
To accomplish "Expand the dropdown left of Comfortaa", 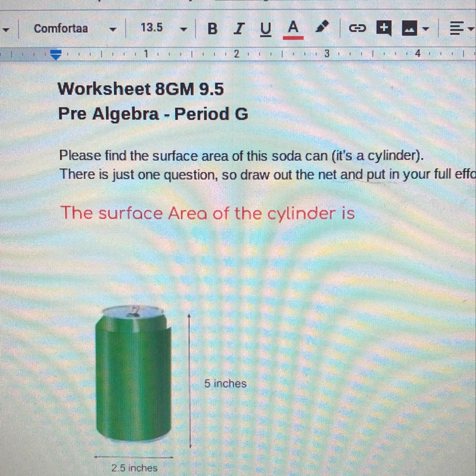I will [7, 30].
